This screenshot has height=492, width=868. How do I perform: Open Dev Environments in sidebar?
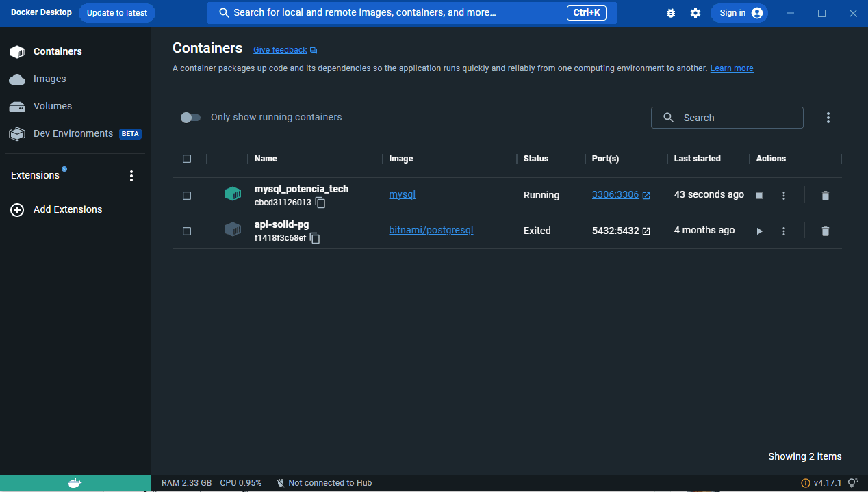pyautogui.click(x=75, y=133)
